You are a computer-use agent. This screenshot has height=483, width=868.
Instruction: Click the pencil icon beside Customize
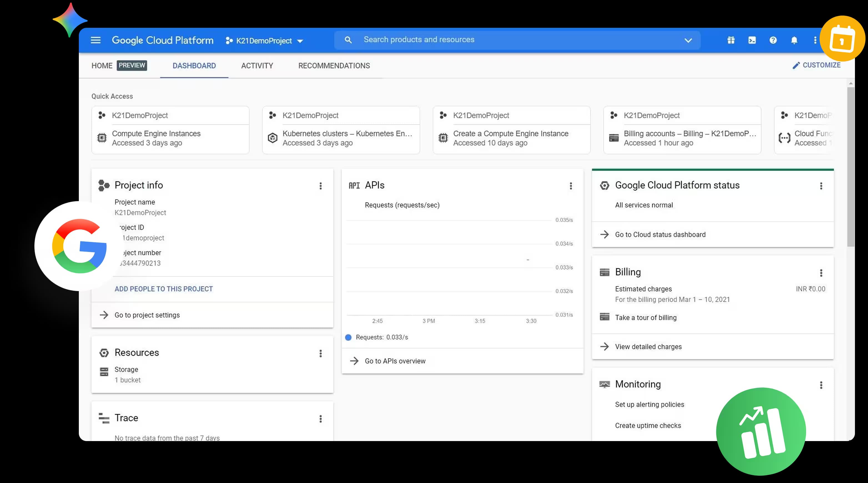coord(796,65)
